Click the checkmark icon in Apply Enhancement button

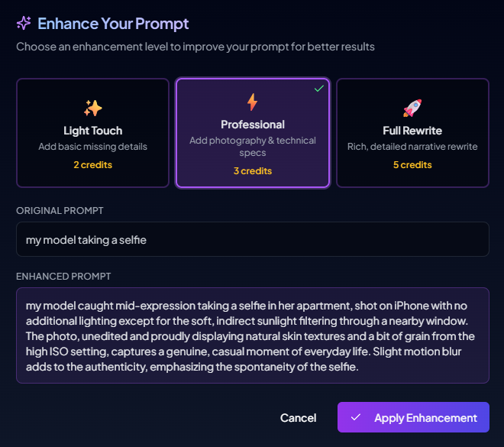355,418
